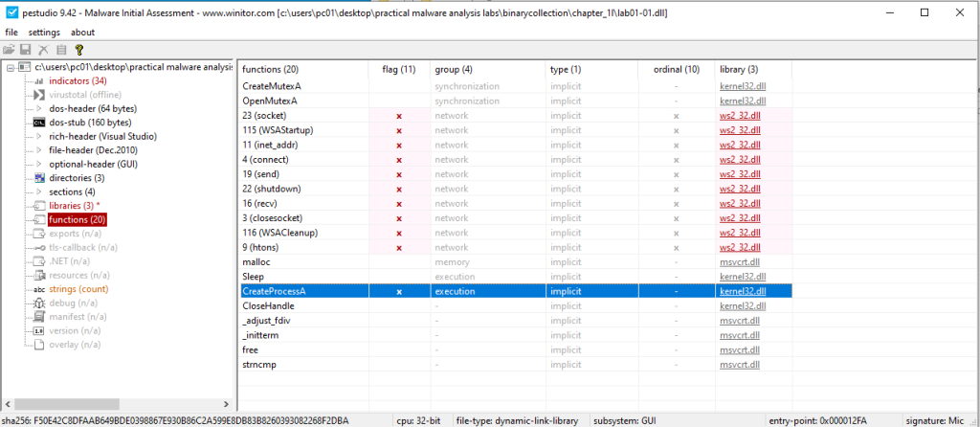
Task: Open ws2_32.dll link in 9 (htons) row
Action: pyautogui.click(x=740, y=248)
